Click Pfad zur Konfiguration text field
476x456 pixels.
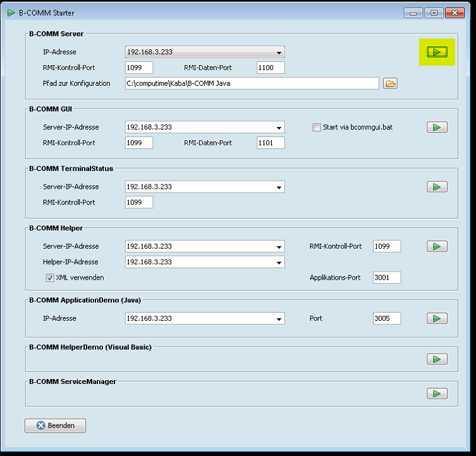(252, 83)
